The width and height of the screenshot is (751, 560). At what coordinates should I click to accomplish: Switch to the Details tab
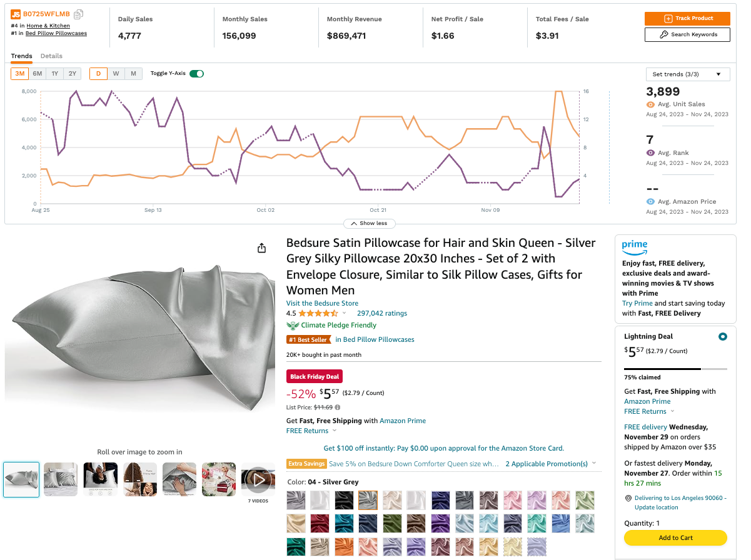(x=51, y=56)
